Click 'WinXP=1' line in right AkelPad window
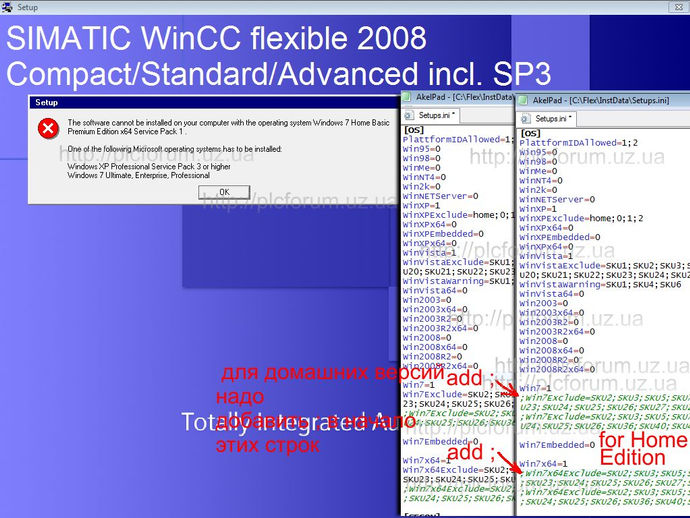This screenshot has width=690, height=518. [538, 209]
